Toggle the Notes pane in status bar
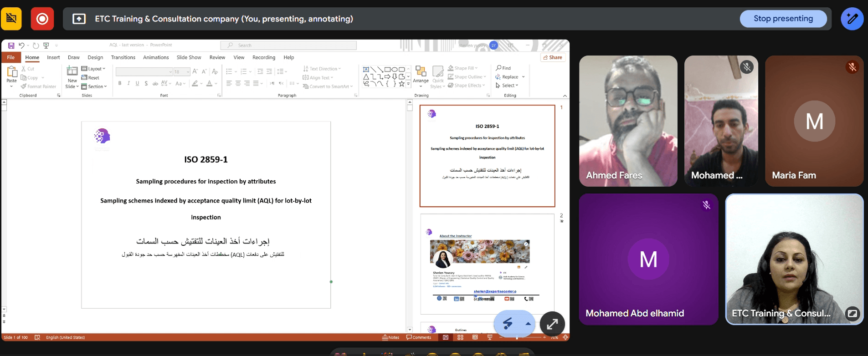 pyautogui.click(x=390, y=337)
